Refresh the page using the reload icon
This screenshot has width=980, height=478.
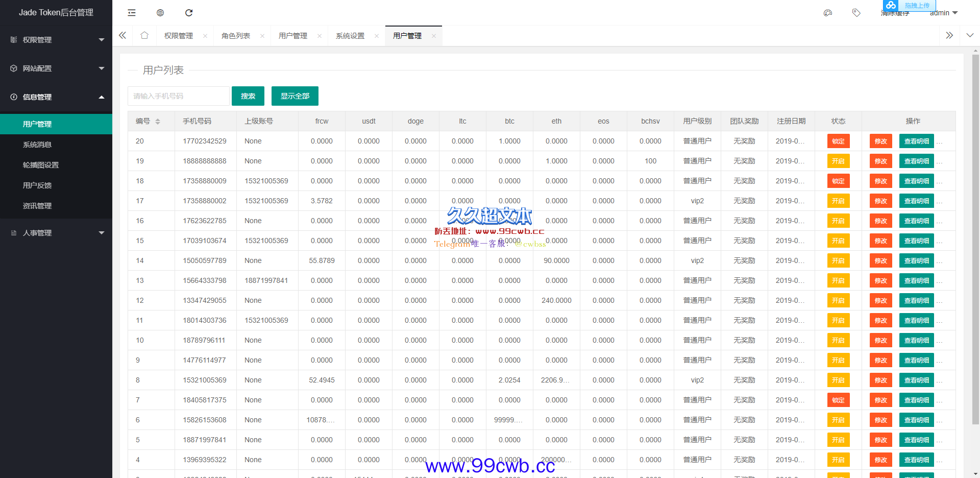click(x=189, y=13)
